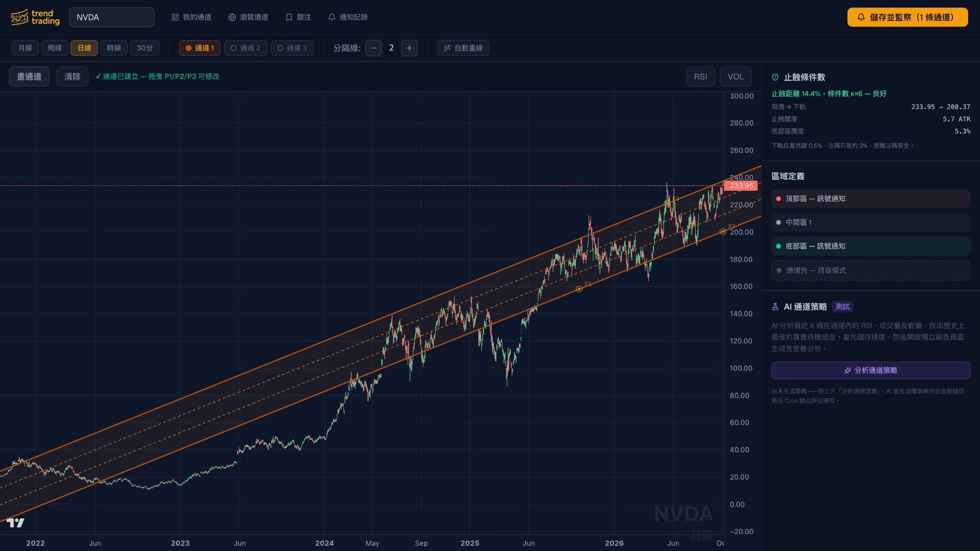The image size is (980, 551).
Task: Click 儲存並監察 save and monitor button
Action: (x=908, y=17)
